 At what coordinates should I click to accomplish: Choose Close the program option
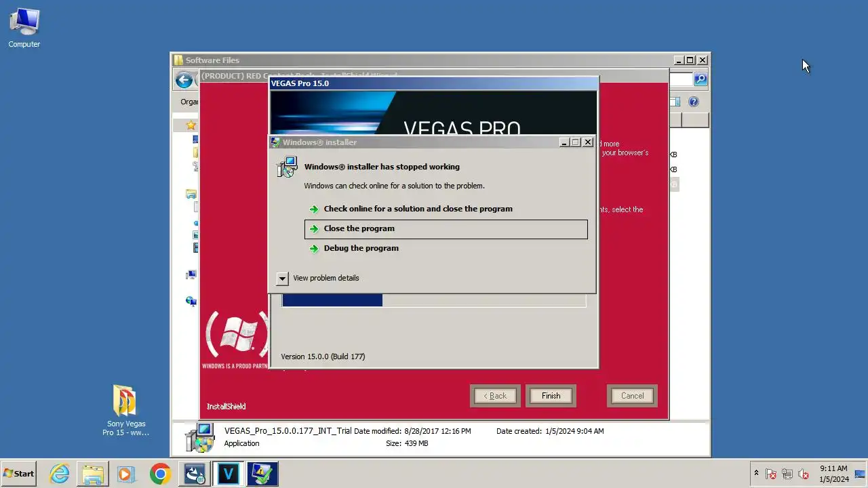click(x=446, y=229)
